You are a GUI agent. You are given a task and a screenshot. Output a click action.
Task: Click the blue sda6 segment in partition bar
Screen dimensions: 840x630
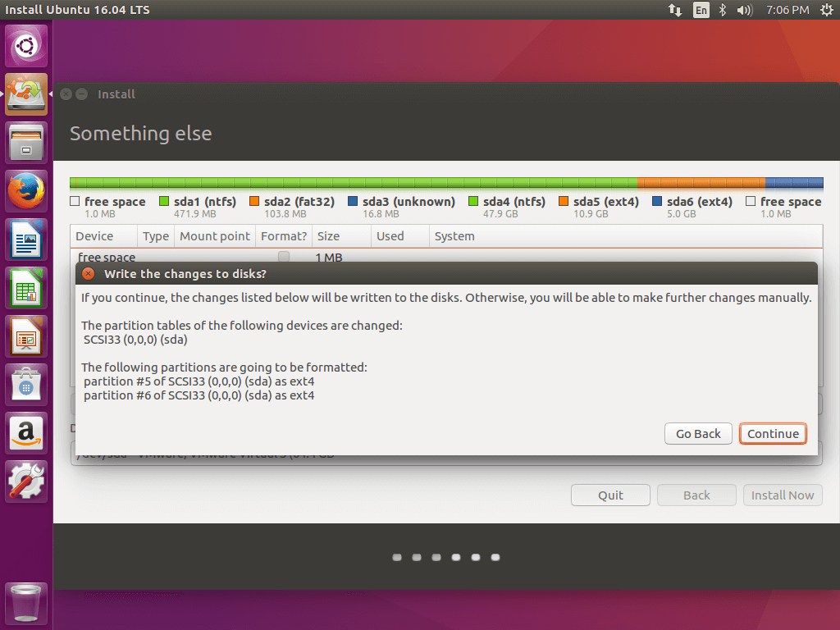click(794, 183)
